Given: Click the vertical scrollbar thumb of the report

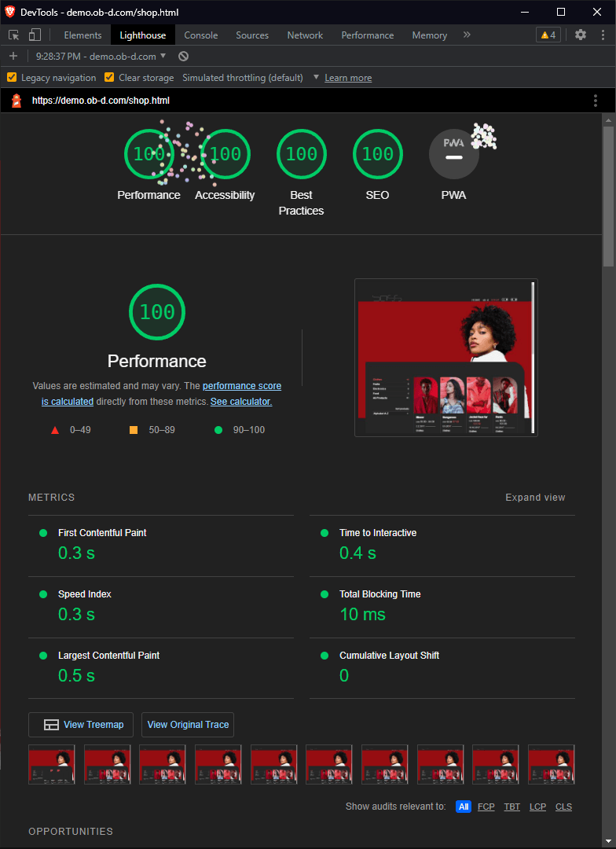Looking at the screenshot, I should point(609,196).
